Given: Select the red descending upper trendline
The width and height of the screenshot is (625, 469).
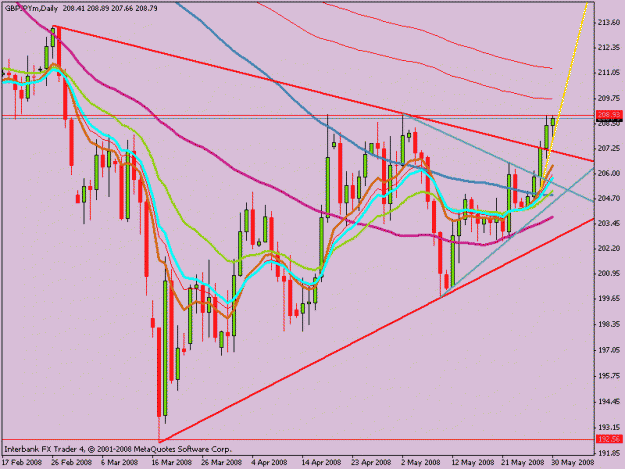Looking at the screenshot, I should click(323, 94).
